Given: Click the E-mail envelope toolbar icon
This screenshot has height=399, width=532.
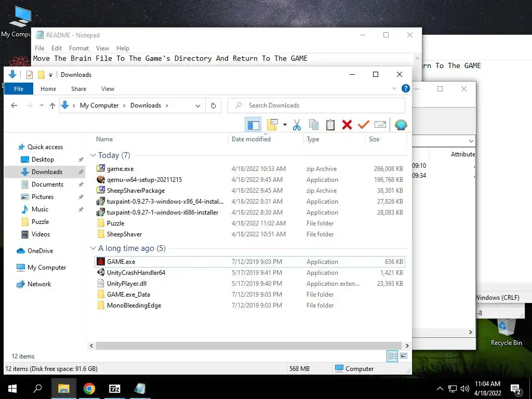Looking at the screenshot, I should point(380,125).
